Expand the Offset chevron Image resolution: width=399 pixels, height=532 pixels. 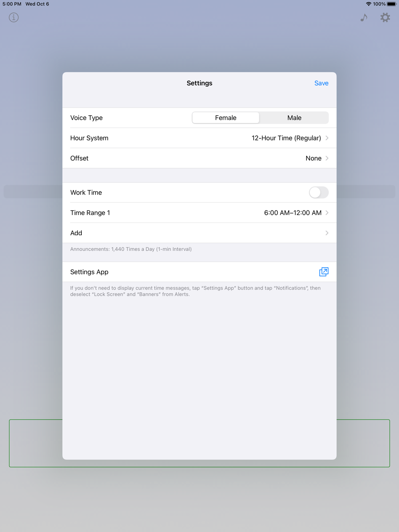point(327,158)
